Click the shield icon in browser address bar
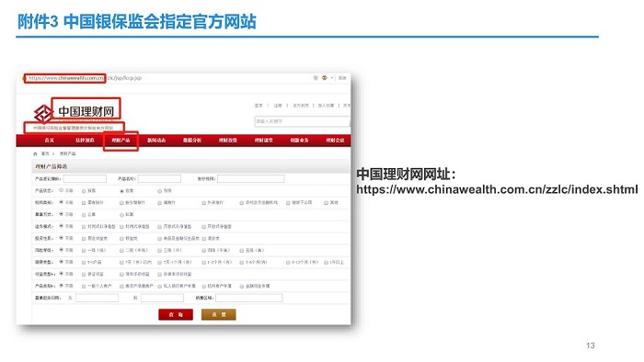 (316, 78)
